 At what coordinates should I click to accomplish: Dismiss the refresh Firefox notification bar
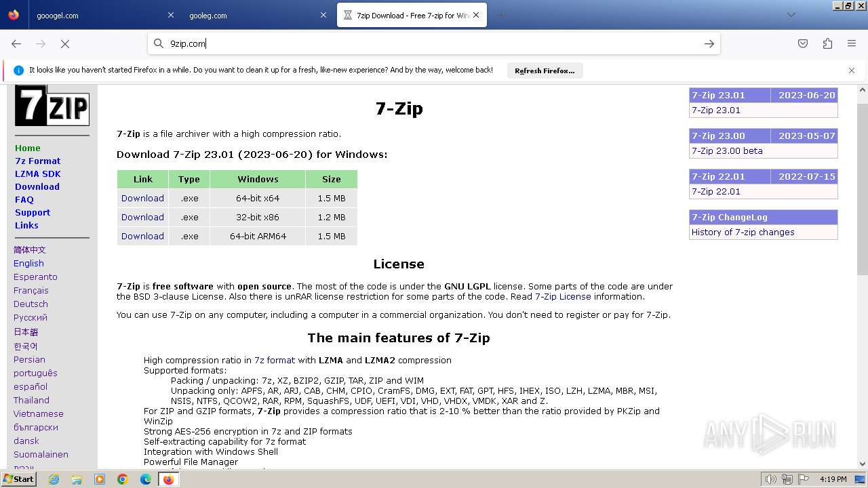point(852,70)
